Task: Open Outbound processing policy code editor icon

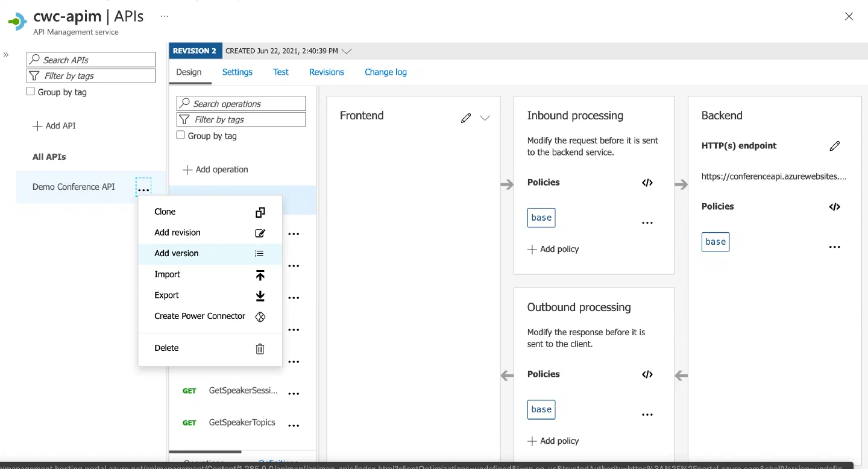Action: [647, 374]
